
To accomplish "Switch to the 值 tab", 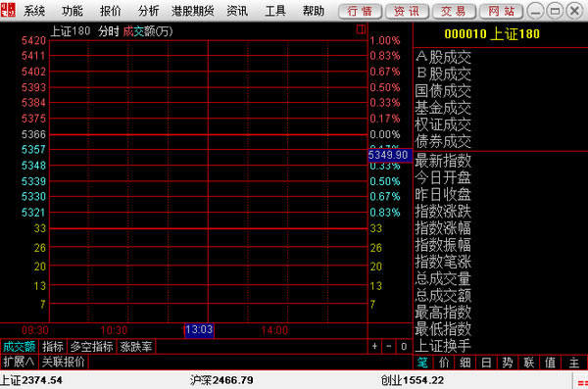I will coord(550,363).
